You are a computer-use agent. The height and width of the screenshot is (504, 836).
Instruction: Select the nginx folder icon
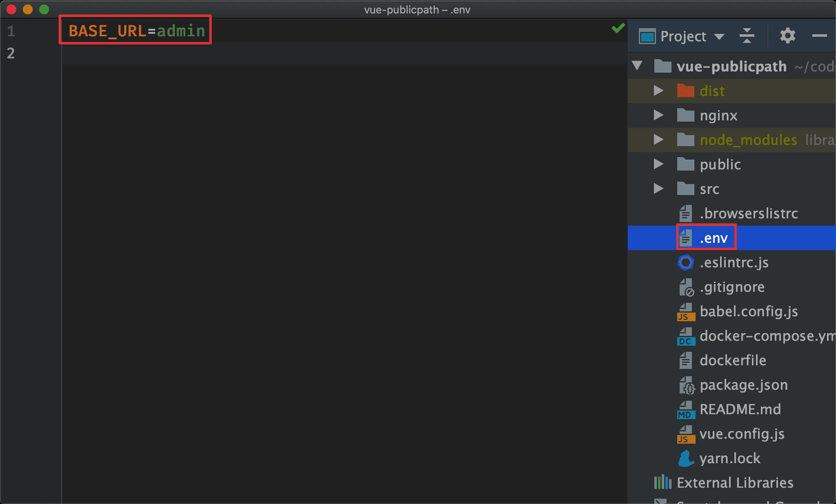pos(685,115)
